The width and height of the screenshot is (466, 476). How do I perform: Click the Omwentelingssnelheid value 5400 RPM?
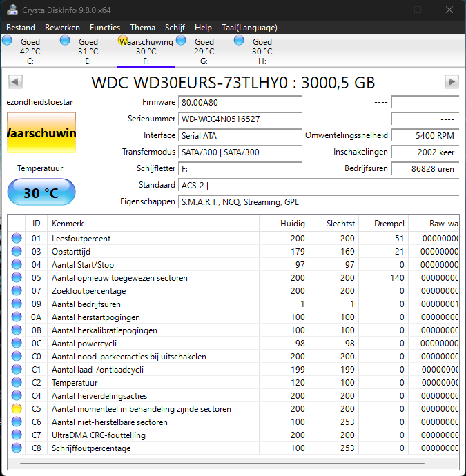click(x=425, y=135)
